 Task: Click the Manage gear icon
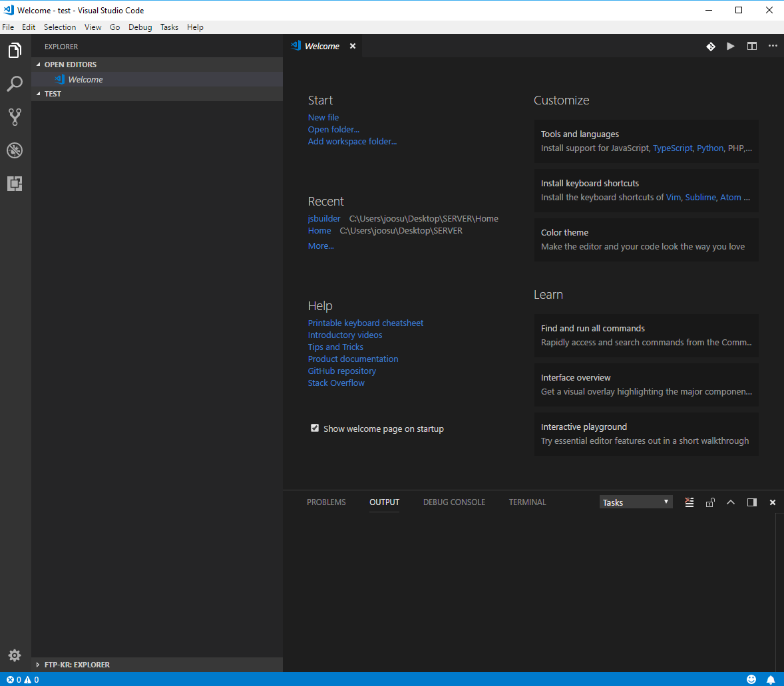coord(15,655)
